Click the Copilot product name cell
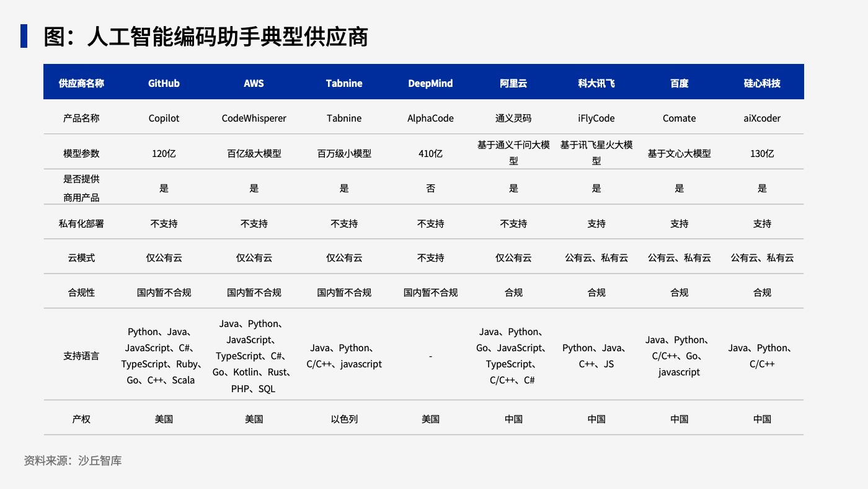868x489 pixels. pos(164,118)
